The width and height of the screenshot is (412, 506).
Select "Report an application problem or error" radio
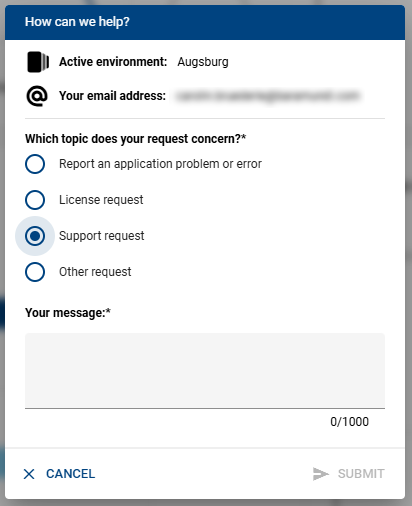(x=35, y=164)
